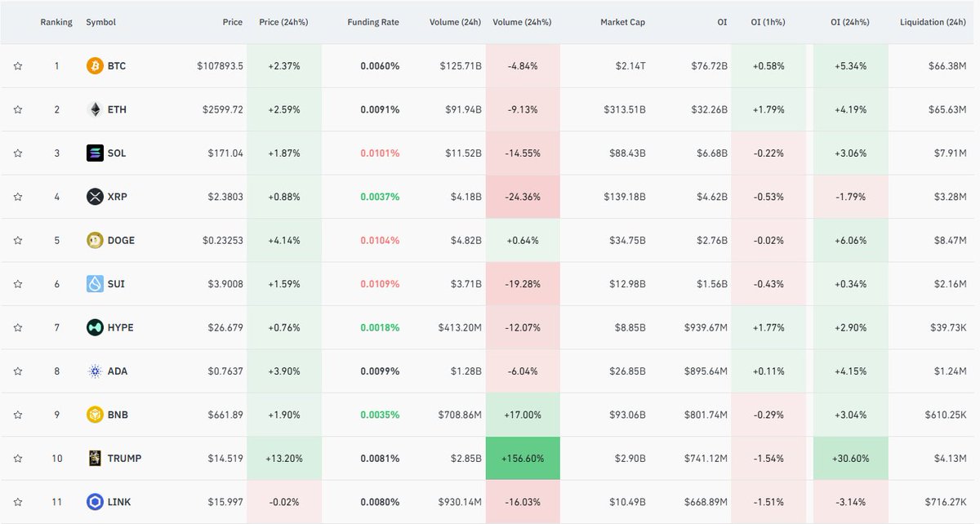This screenshot has width=980, height=524.
Task: Select ETH OI (1h%) +1.79%
Action: tap(767, 109)
